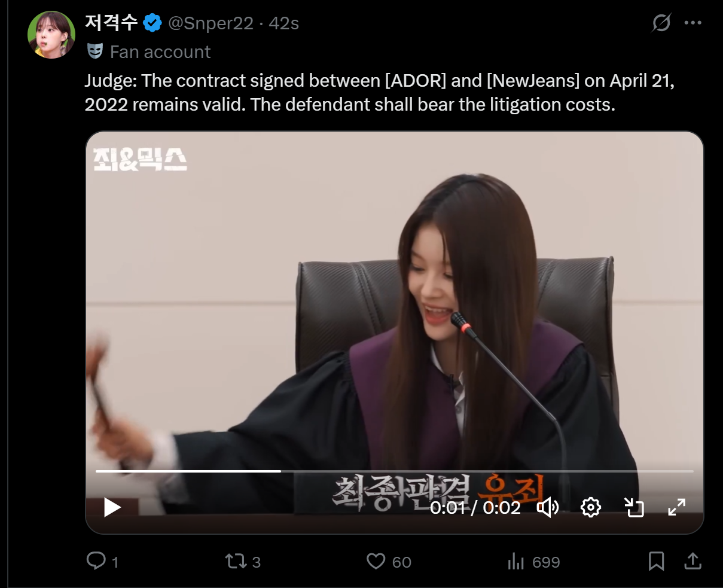Viewport: 723px width, 588px height.
Task: Bookmark this post
Action: pos(656,561)
